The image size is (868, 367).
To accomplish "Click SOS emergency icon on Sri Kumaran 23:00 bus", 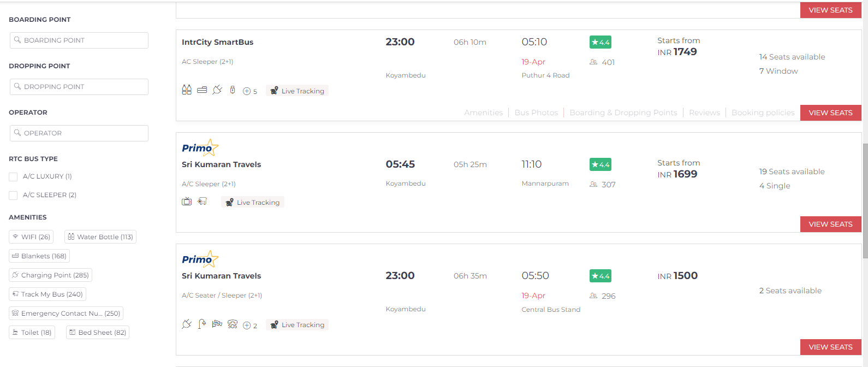I will pyautogui.click(x=233, y=324).
